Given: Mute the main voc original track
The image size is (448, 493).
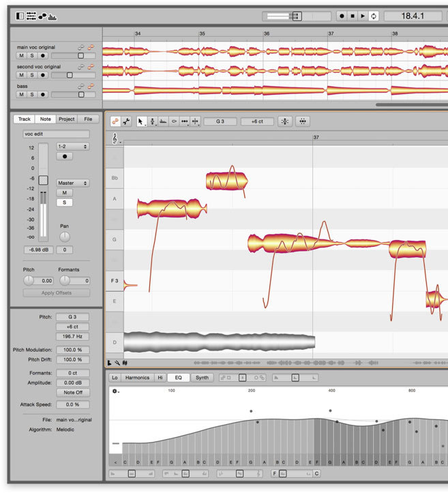Looking at the screenshot, I should point(21,56).
